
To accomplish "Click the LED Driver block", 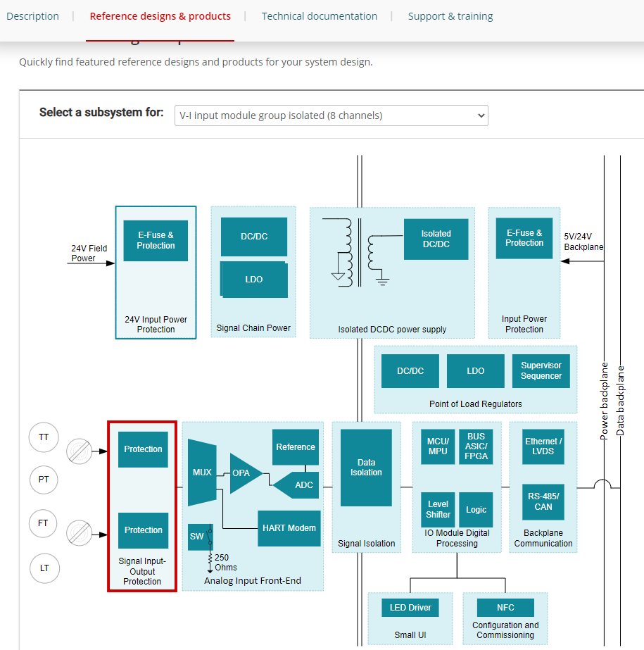I will tap(410, 608).
